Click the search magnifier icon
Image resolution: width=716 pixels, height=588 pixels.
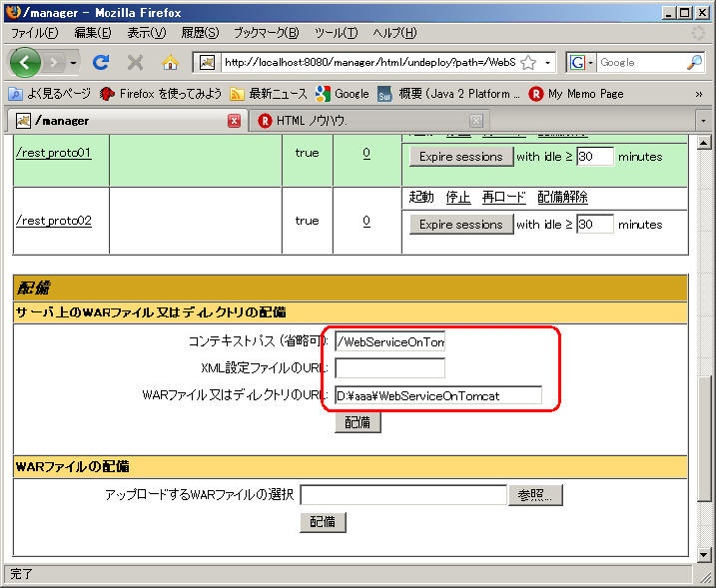point(694,62)
